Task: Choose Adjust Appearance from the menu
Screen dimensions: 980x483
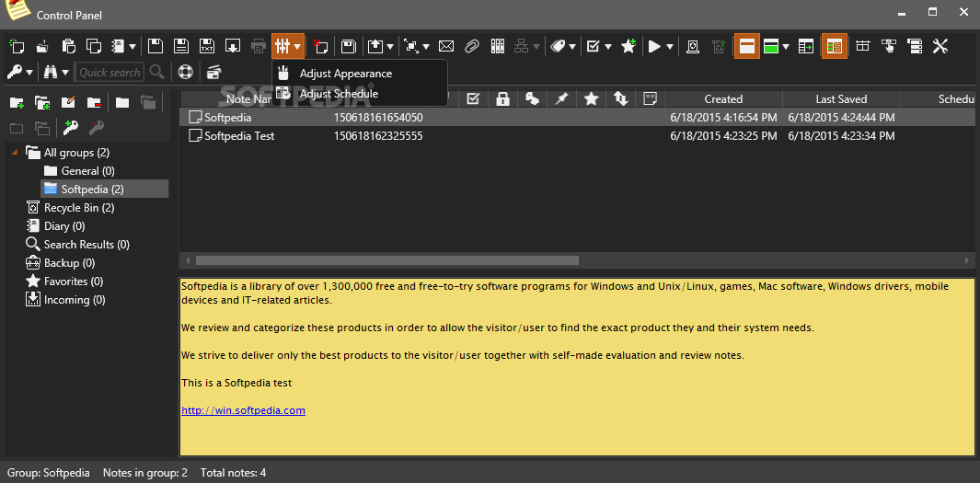Action: click(346, 74)
